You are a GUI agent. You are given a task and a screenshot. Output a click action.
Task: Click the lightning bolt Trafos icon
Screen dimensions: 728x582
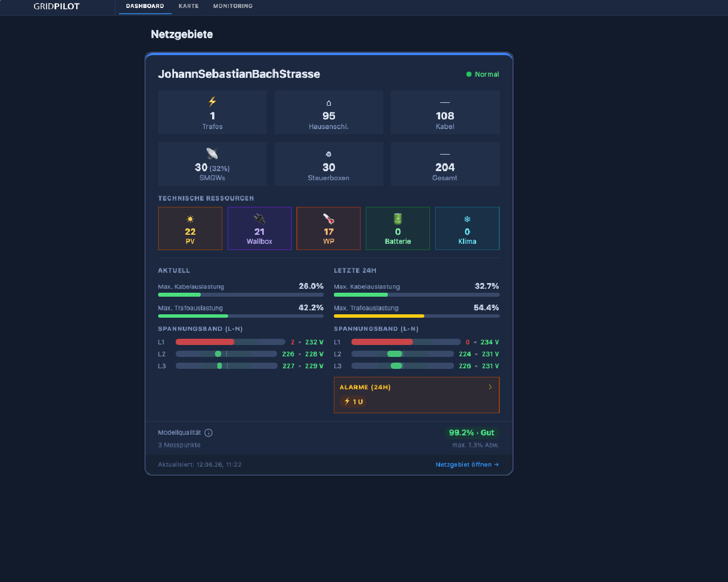(212, 101)
